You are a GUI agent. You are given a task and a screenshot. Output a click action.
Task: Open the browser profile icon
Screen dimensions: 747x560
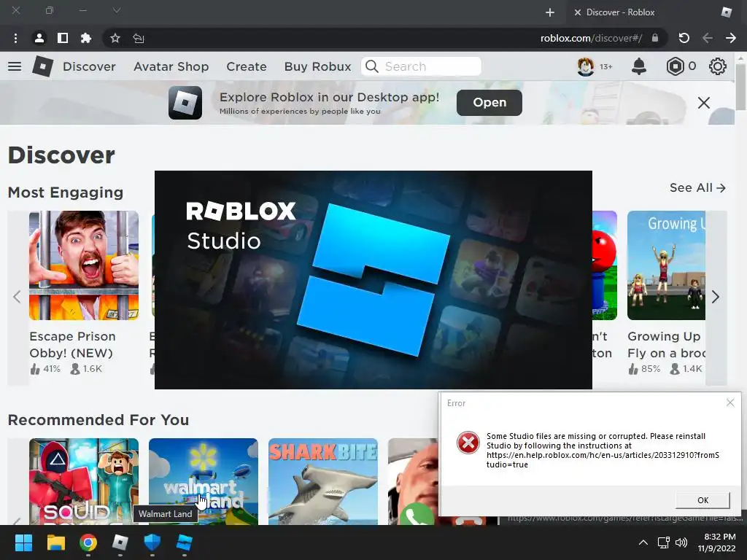coord(39,38)
